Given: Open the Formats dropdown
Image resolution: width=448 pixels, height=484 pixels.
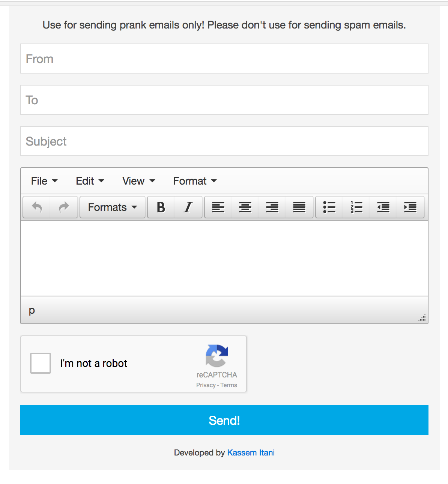Looking at the screenshot, I should (113, 207).
